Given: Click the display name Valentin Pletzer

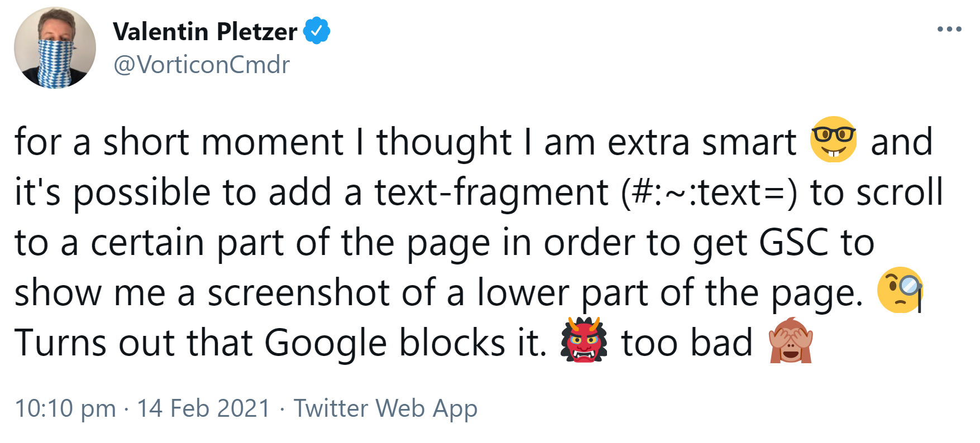Looking at the screenshot, I should (x=204, y=32).
